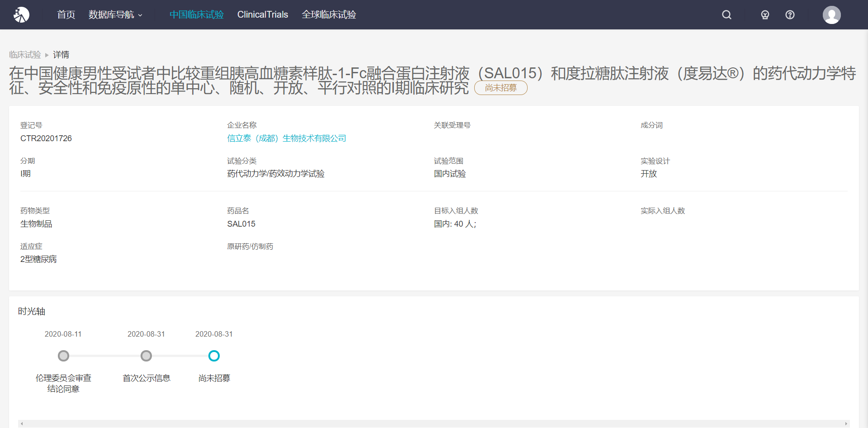Click the 国内试验 trial scope value
Screen dimensions: 868x428
(450, 174)
